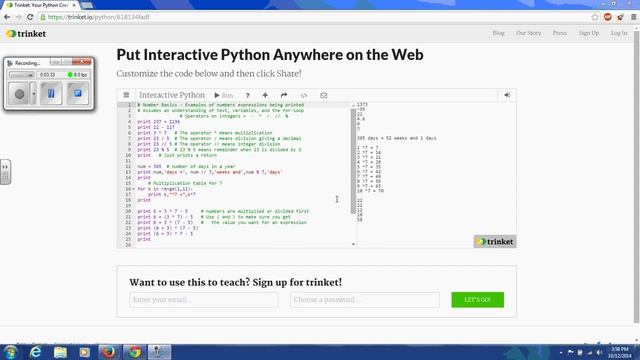The image size is (640, 360).
Task: Click the browser back arrow
Action: click(7, 17)
